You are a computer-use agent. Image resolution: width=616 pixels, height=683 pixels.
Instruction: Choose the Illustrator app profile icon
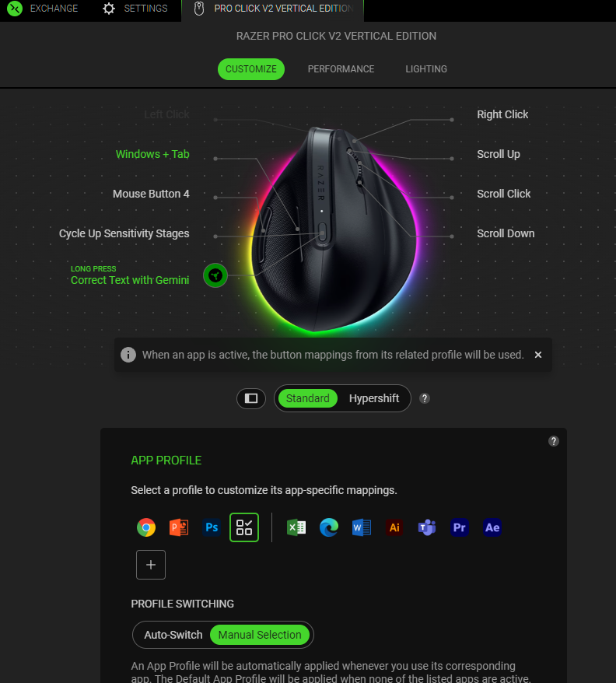pos(394,527)
